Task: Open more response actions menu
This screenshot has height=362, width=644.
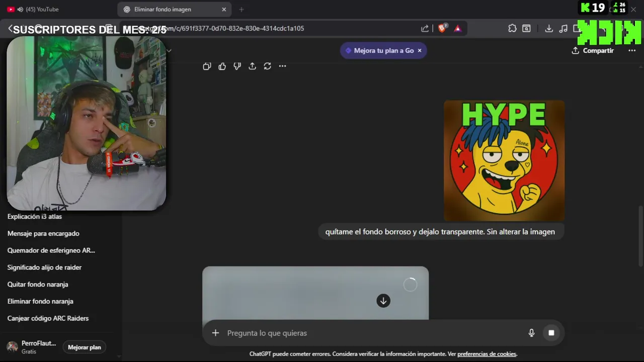Action: pos(282,66)
